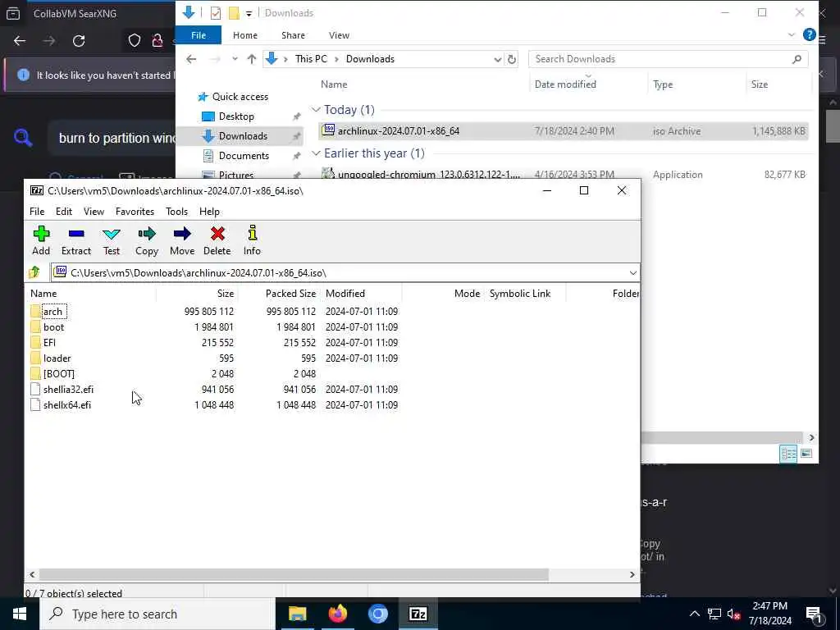Sort 7-Zip list by Symbolic Link column
The image size is (840, 630).
526,294
